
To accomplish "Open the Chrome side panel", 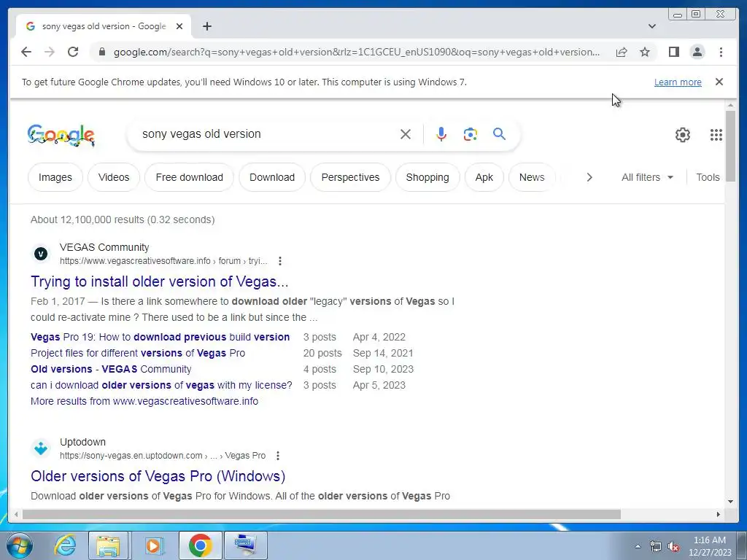I will [673, 52].
